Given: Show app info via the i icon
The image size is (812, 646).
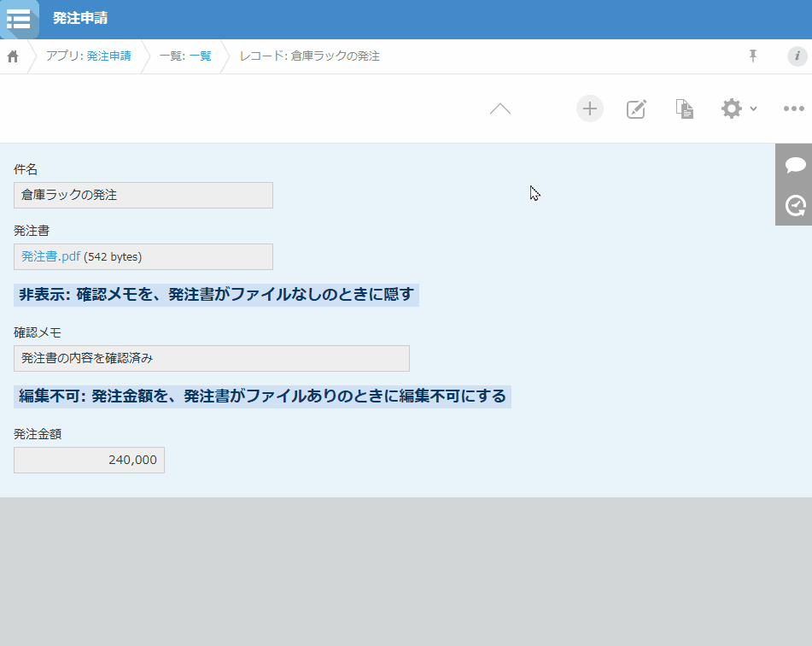Looking at the screenshot, I should [797, 56].
